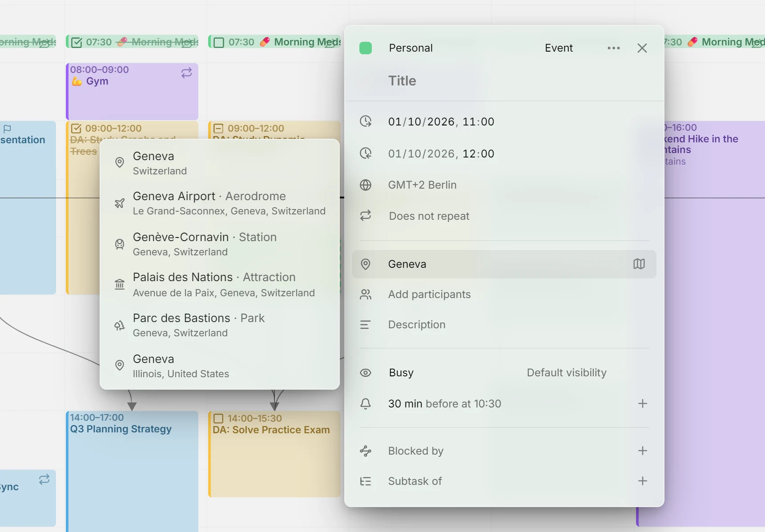Change Busy availability status
This screenshot has height=532, width=765.
point(401,373)
